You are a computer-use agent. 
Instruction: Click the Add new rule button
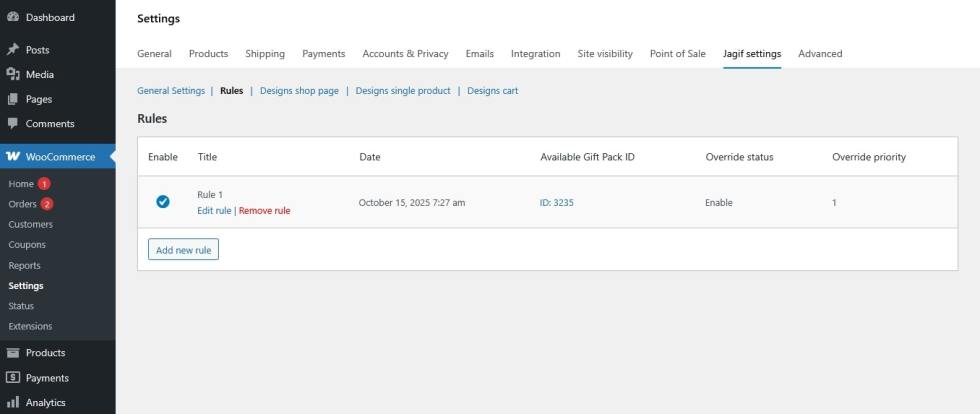183,250
